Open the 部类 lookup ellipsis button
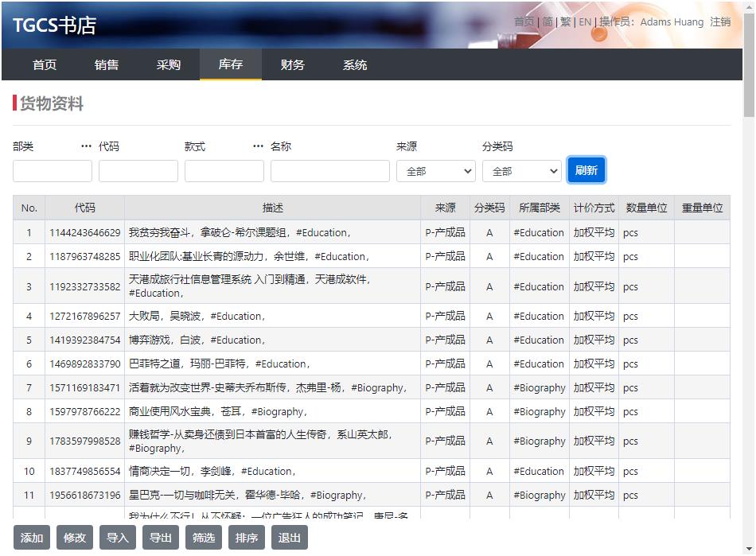Viewport: 756px width, 556px height. [86, 146]
